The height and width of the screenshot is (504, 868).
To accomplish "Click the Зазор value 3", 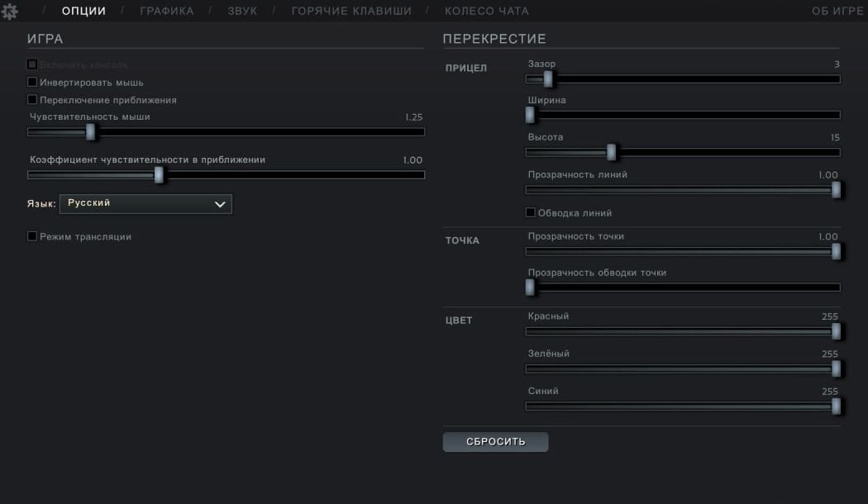I will point(837,64).
